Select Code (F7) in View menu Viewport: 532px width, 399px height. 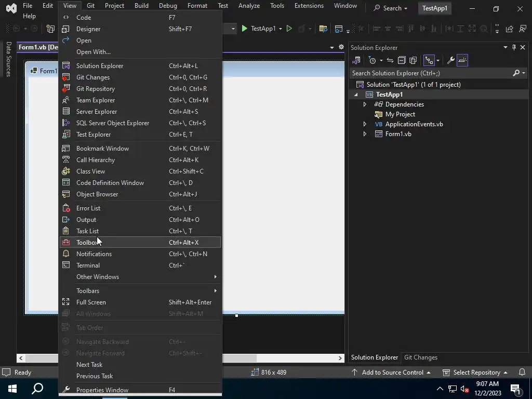140,17
